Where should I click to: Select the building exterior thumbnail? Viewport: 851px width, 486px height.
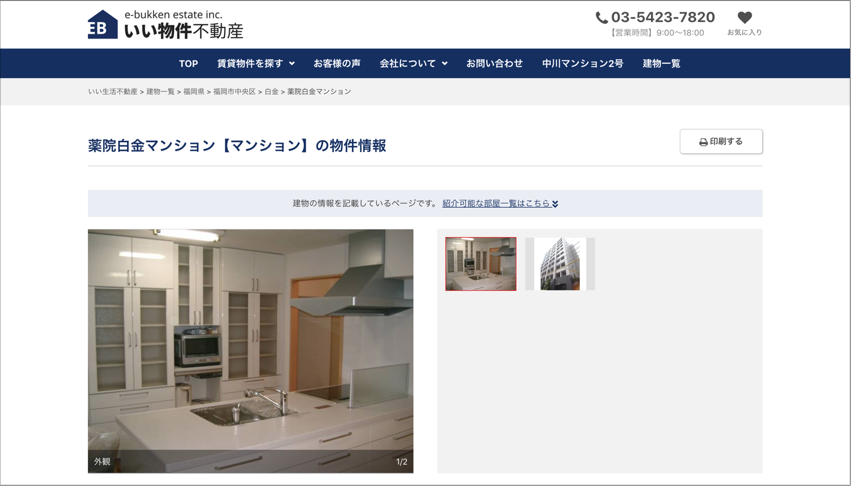[x=560, y=264]
